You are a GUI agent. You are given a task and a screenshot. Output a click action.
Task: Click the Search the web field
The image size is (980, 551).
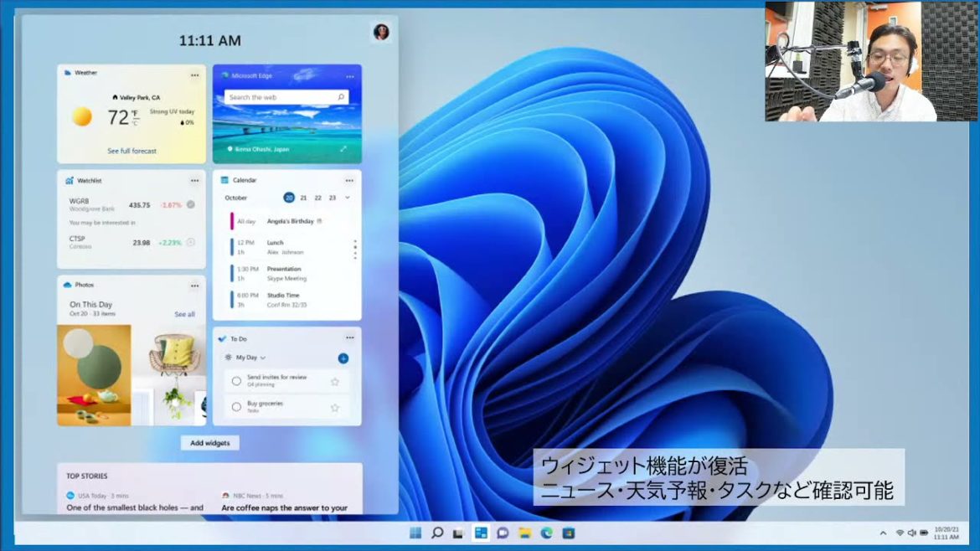point(281,97)
